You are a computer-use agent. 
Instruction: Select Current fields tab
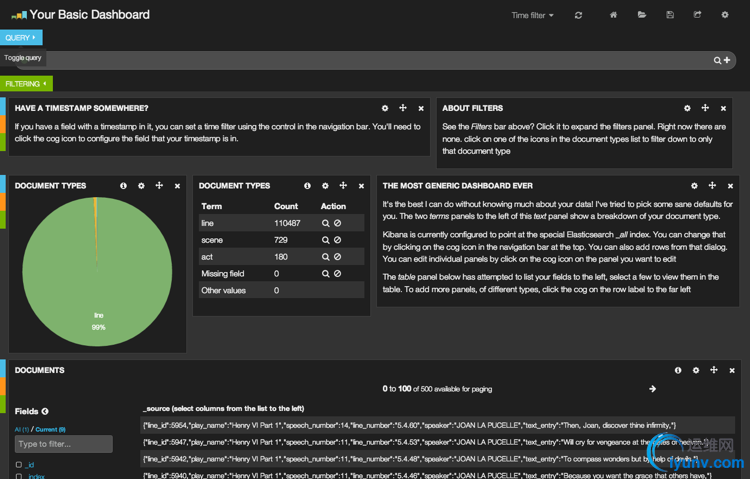click(x=50, y=429)
